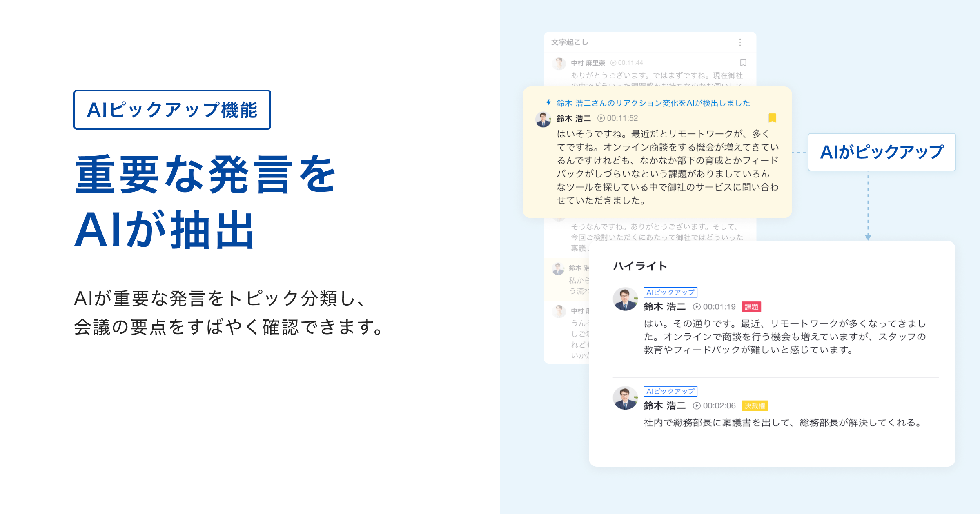
Task: Play audio at 00:11:52 timestamp icon
Action: click(601, 118)
